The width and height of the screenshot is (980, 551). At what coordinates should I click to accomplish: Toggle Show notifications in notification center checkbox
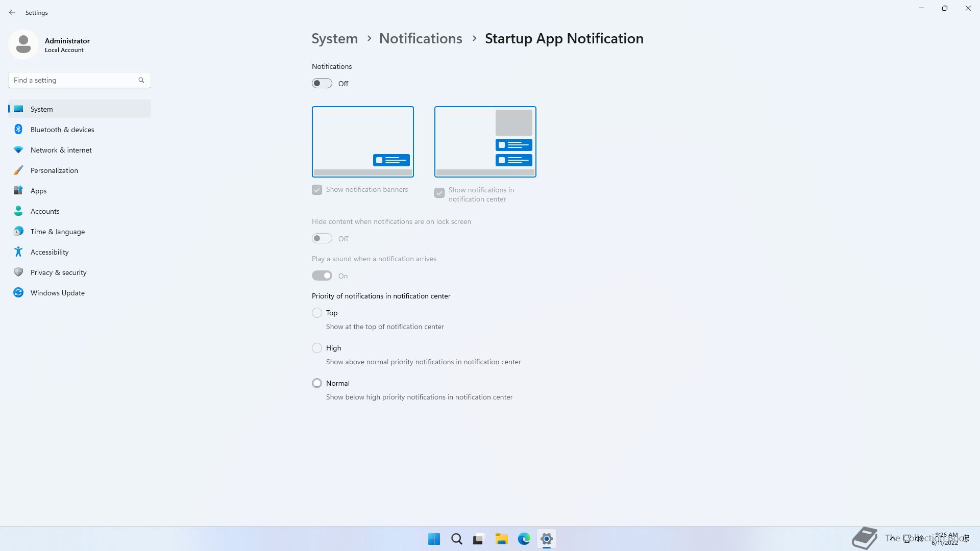[439, 193]
